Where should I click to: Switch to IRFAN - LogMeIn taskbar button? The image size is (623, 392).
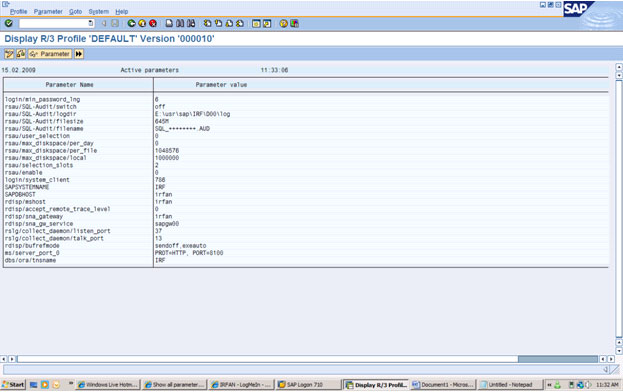click(x=241, y=384)
